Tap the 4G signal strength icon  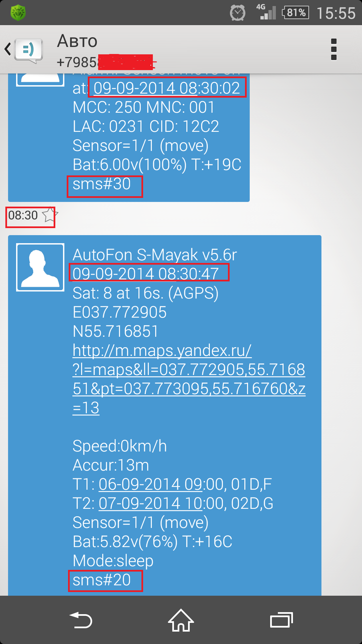pos(266,12)
